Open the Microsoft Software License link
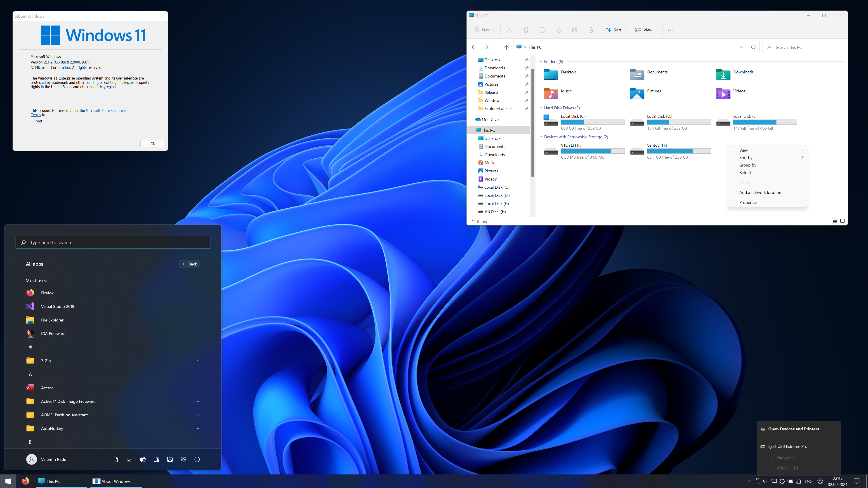868x488 pixels. click(107, 110)
